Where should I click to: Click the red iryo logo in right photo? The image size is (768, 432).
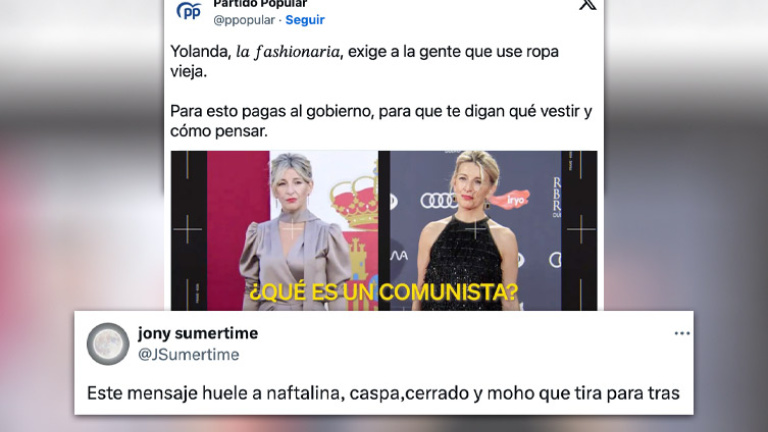click(510, 200)
